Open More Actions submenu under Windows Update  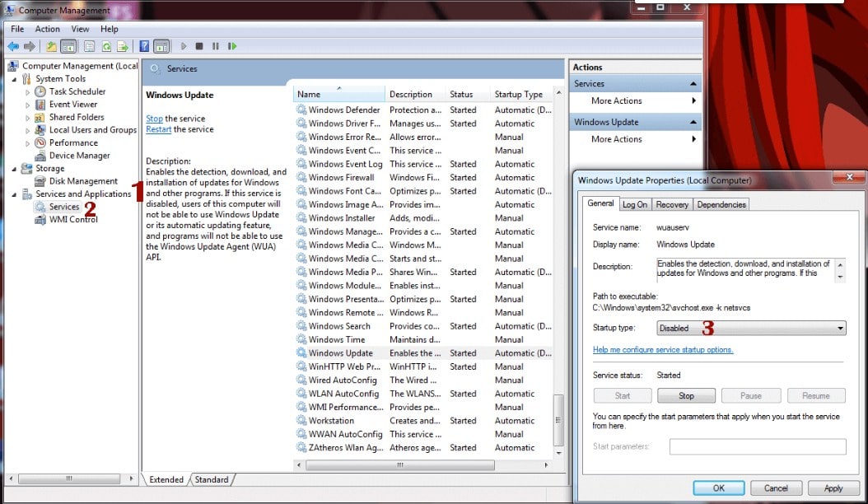[x=635, y=139]
